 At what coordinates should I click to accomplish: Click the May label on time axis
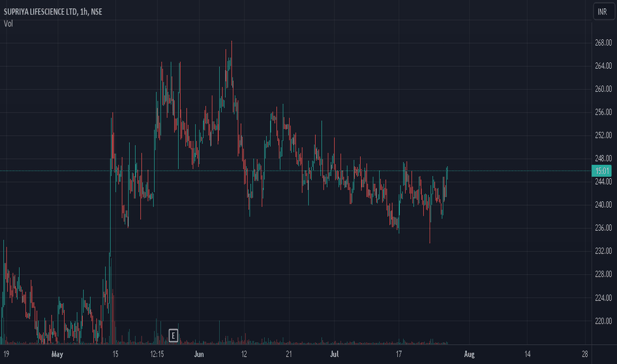click(57, 354)
